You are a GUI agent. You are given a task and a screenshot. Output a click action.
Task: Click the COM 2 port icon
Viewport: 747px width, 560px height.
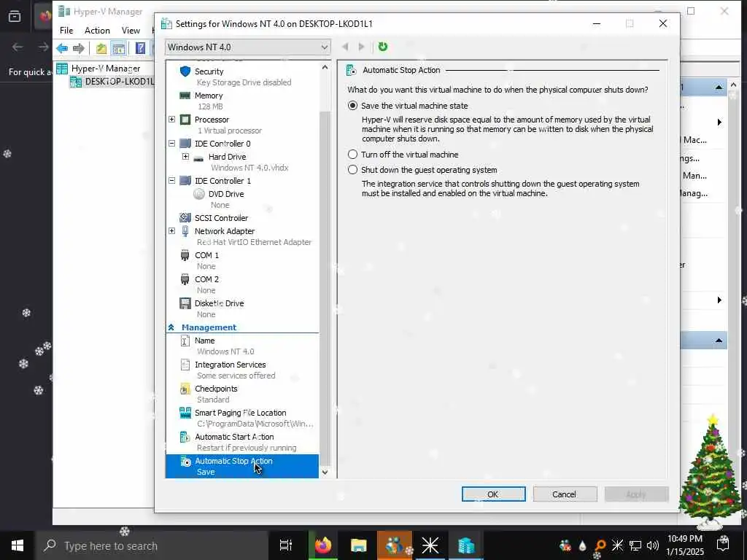pyautogui.click(x=185, y=279)
